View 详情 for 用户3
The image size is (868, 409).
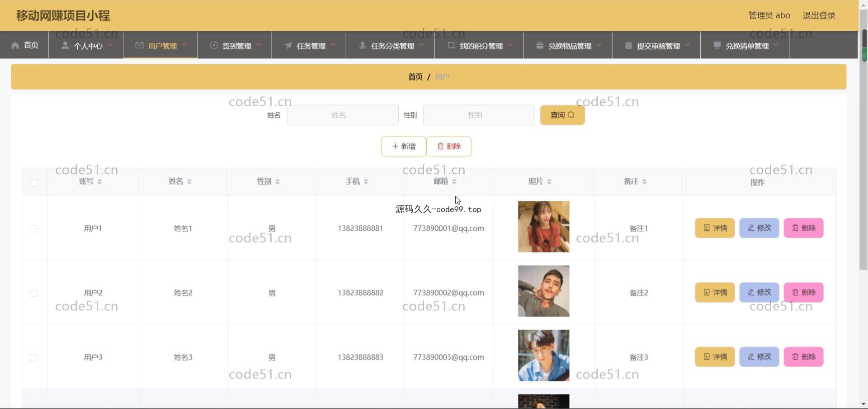click(x=715, y=357)
